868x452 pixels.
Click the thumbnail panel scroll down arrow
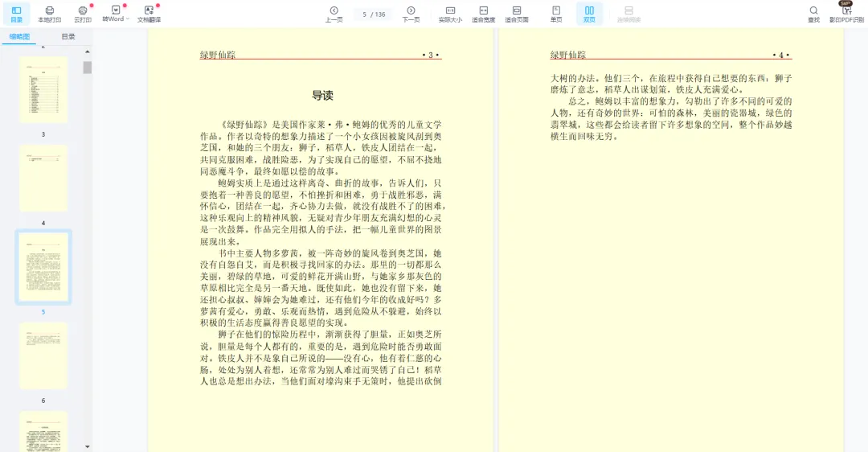coord(88,446)
